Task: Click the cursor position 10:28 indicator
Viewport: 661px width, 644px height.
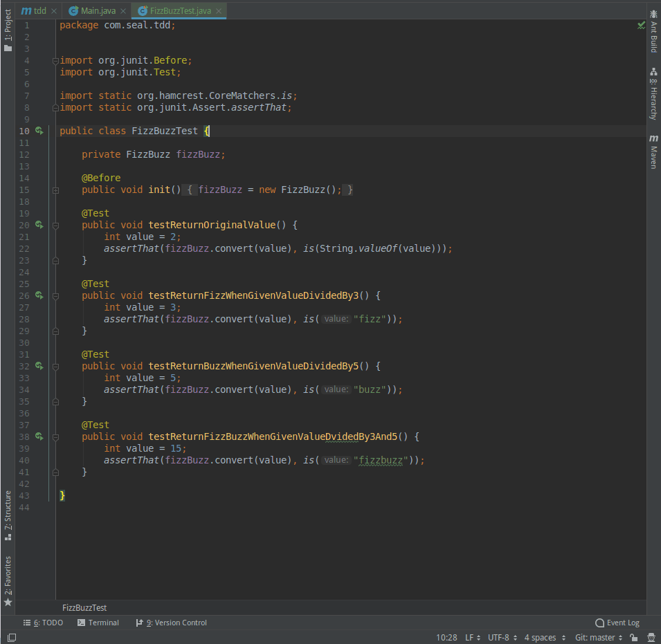Action: click(446, 638)
